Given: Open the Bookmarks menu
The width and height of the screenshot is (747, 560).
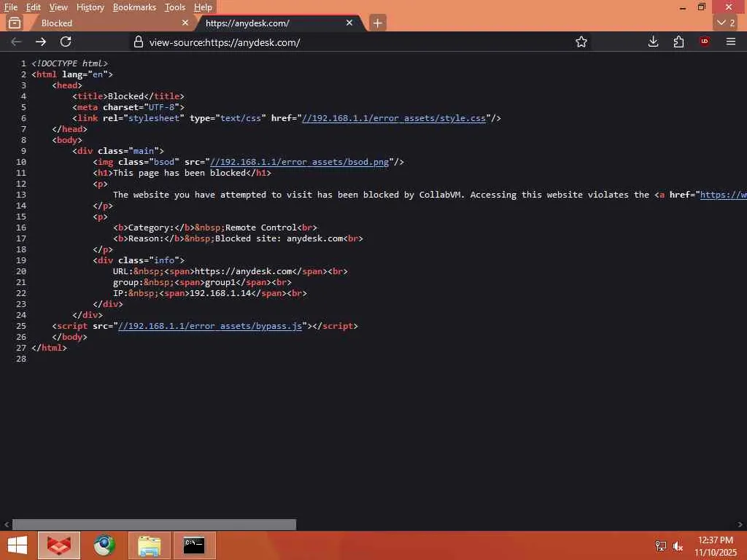Looking at the screenshot, I should (x=134, y=7).
